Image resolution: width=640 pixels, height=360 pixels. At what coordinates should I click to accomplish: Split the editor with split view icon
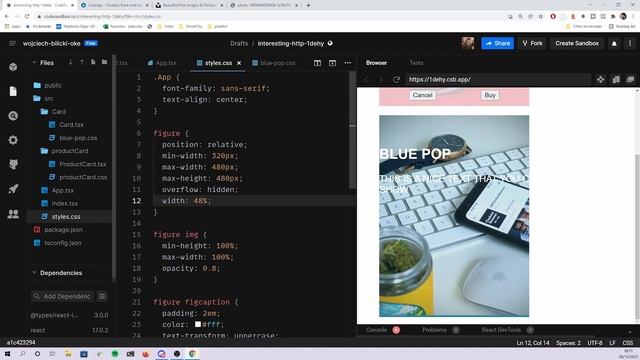click(x=317, y=63)
